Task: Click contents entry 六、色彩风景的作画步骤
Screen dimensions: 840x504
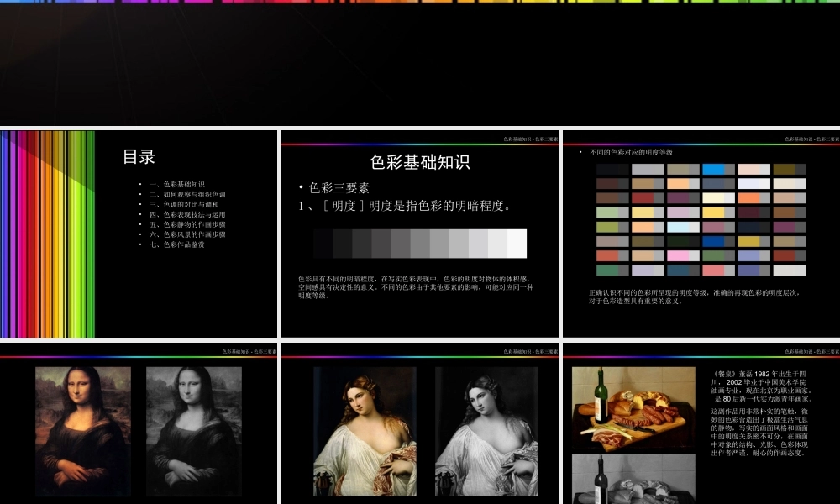Action: click(x=187, y=234)
